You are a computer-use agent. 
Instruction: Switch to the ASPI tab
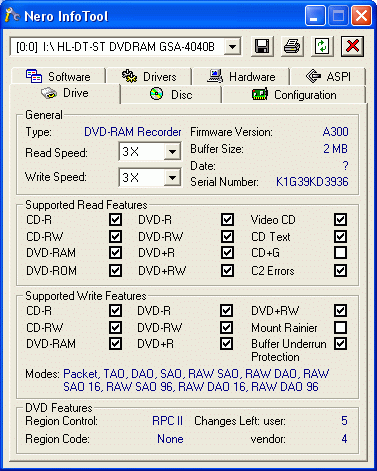pos(328,76)
